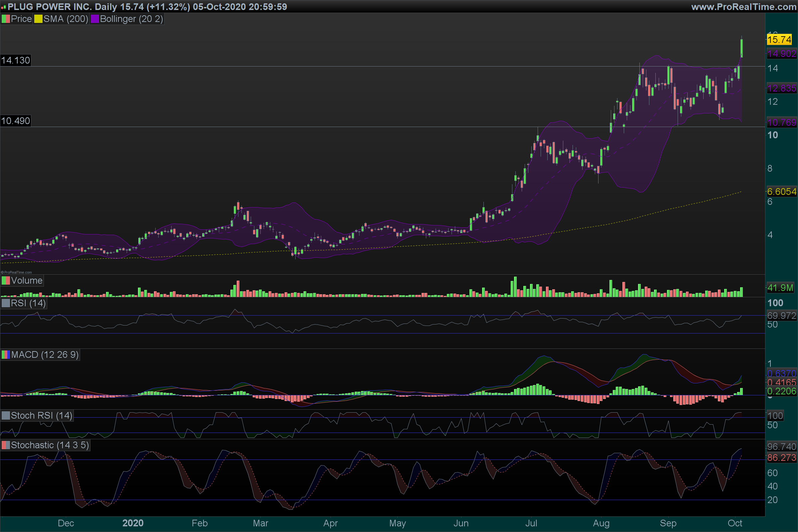Click the 69.972 RSI value label
The width and height of the screenshot is (798, 532).
(781, 316)
